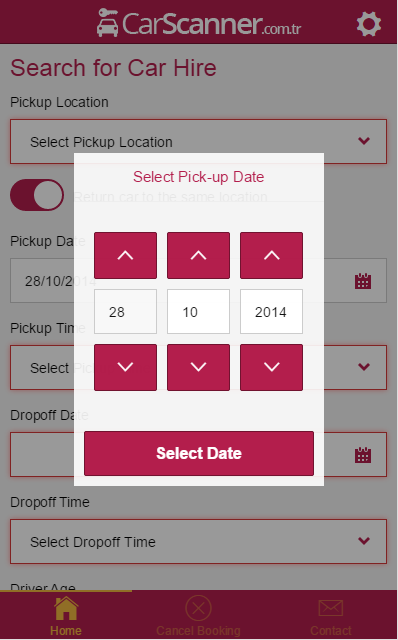
Task: Open the Pickup Time dropdown chevron
Action: (x=364, y=367)
